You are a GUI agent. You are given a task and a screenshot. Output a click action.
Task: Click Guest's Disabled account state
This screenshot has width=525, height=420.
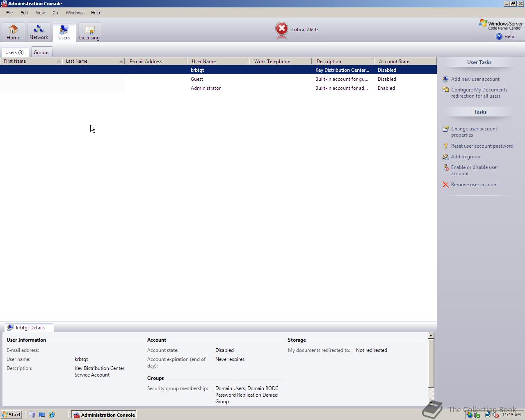click(387, 79)
